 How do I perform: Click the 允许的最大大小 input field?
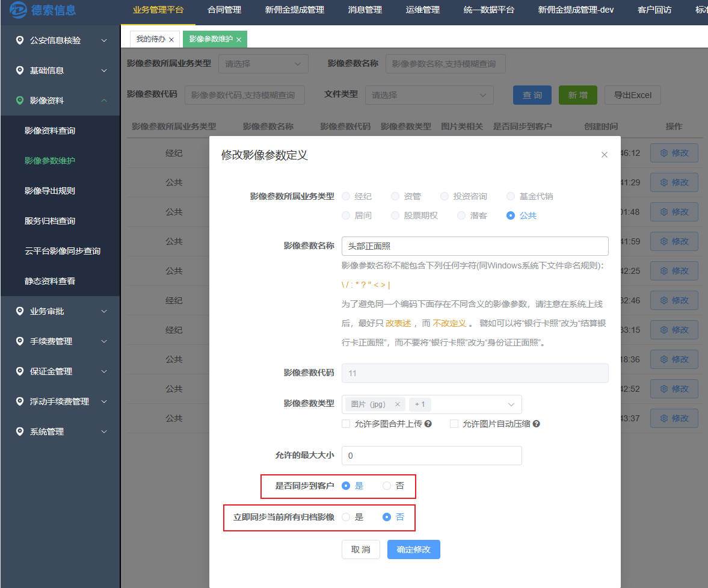click(432, 456)
